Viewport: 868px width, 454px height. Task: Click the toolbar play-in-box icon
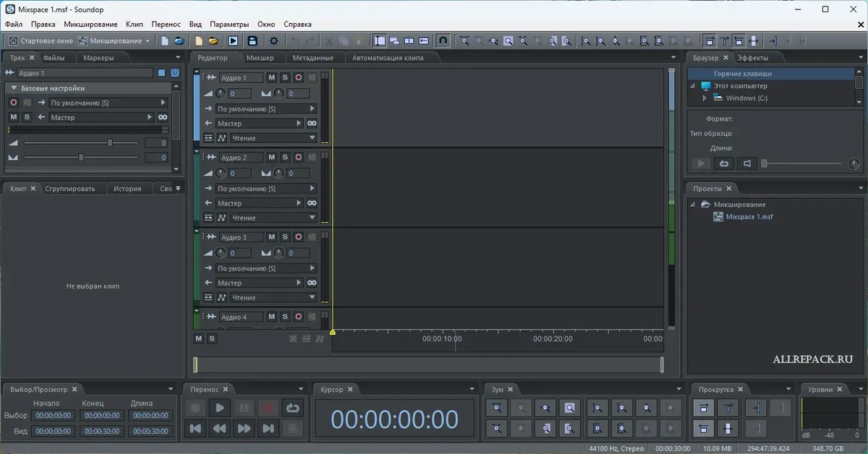point(233,41)
